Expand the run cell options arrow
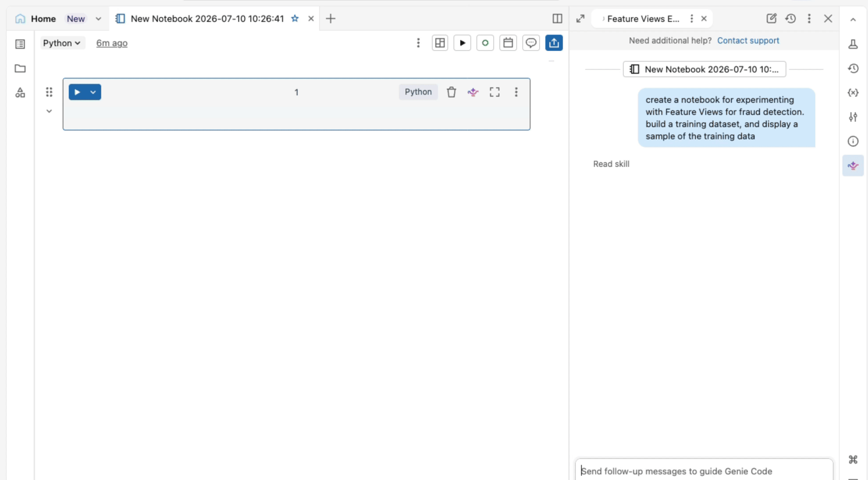Viewport: 868px width, 480px height. [93, 92]
